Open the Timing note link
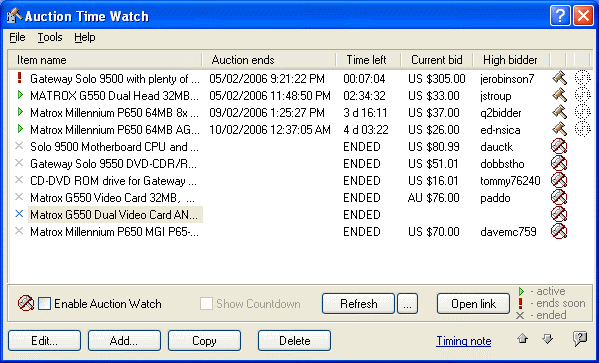Image resolution: width=599 pixels, height=363 pixels. (x=464, y=340)
